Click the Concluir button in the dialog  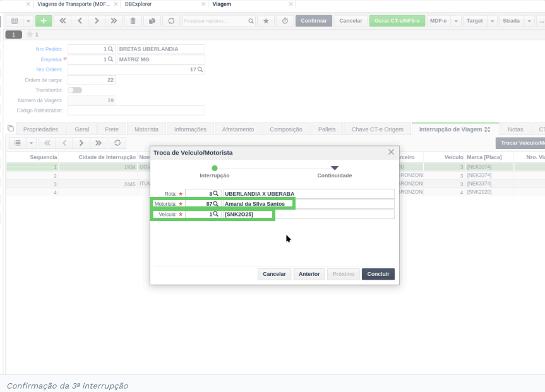pyautogui.click(x=378, y=274)
